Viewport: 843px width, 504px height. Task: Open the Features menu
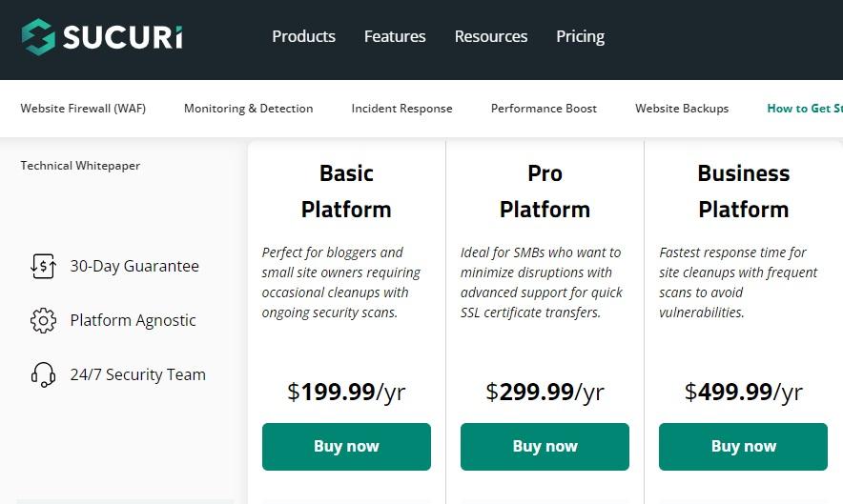tap(395, 36)
